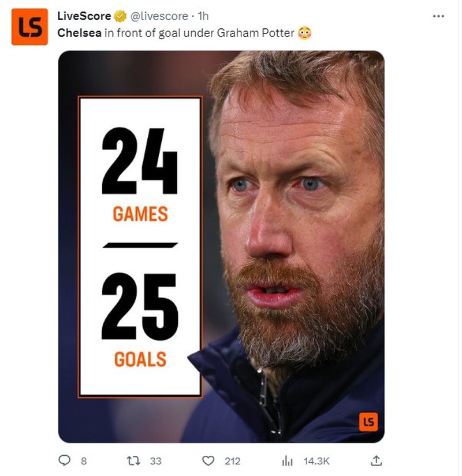This screenshot has width=462, height=476.
Task: Click the reply speech bubble icon
Action: pyautogui.click(x=65, y=460)
